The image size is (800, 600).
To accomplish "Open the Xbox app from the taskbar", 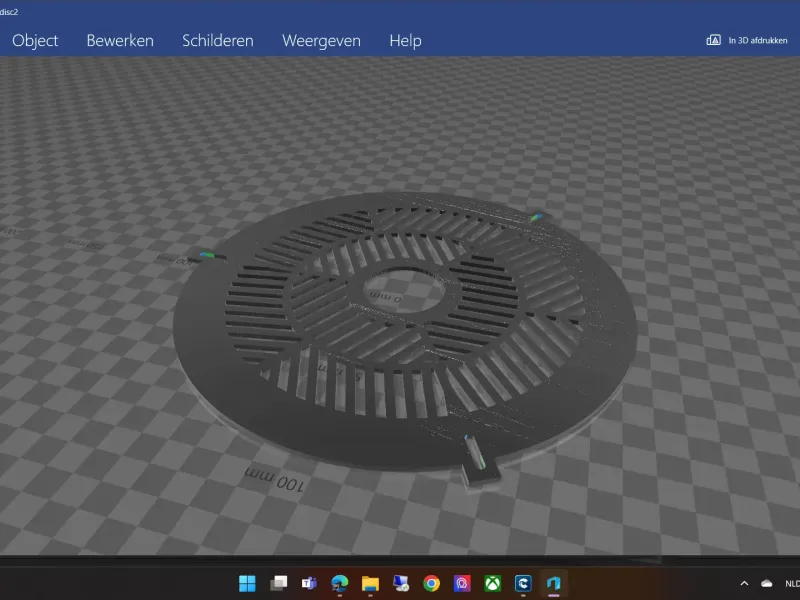I will pos(493,583).
